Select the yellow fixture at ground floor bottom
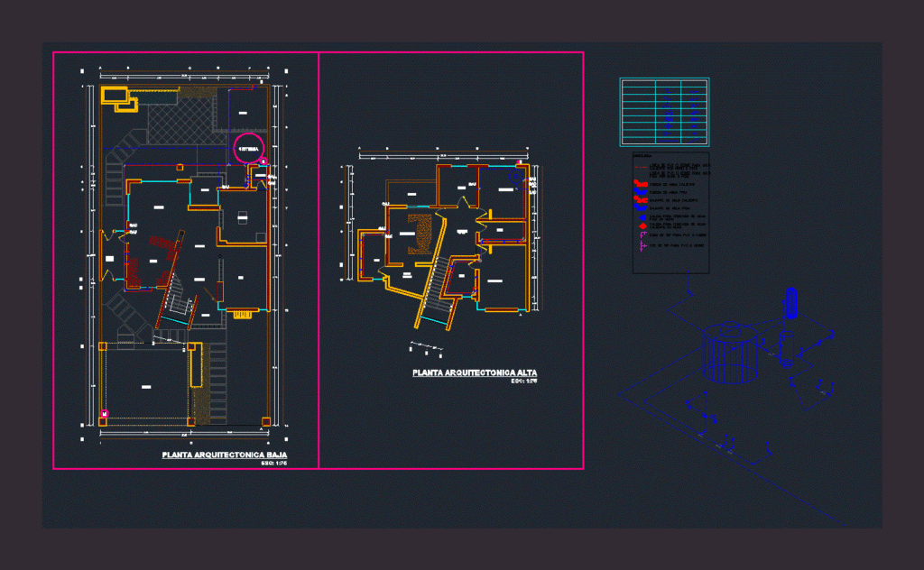The image size is (924, 570). (242, 315)
